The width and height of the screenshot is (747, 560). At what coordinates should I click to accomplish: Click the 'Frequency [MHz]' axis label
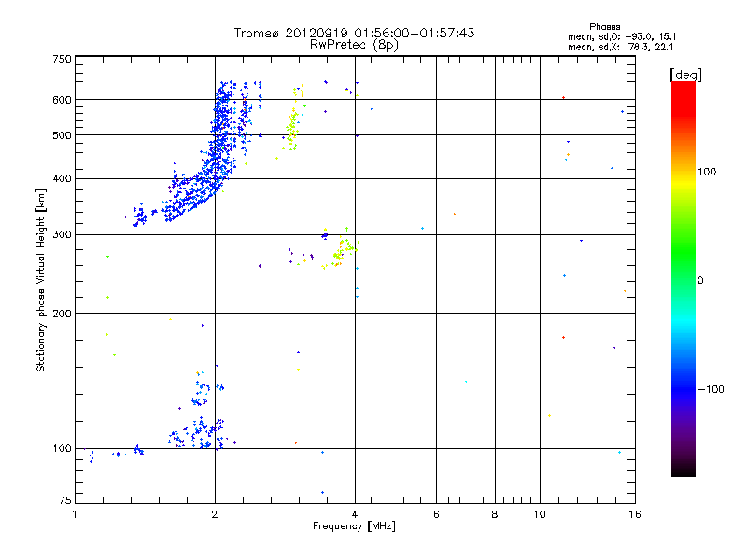coord(354,526)
